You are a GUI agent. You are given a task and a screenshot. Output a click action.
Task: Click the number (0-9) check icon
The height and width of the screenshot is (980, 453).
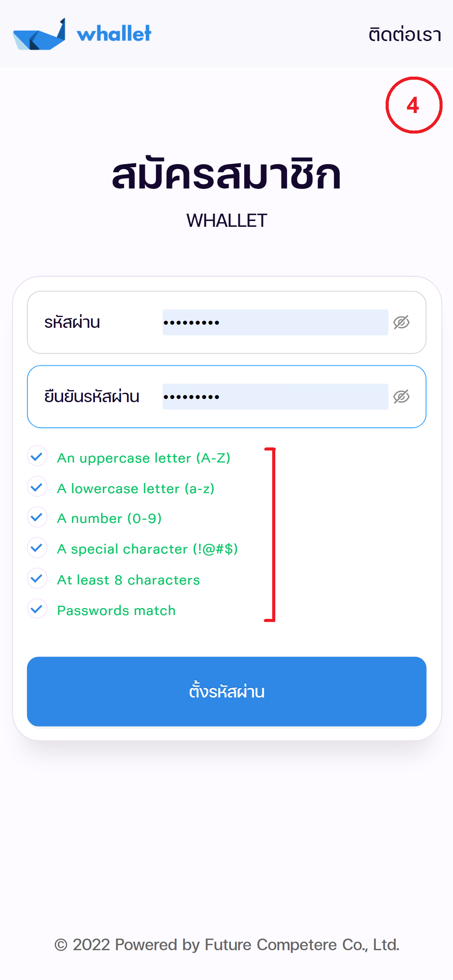37,517
